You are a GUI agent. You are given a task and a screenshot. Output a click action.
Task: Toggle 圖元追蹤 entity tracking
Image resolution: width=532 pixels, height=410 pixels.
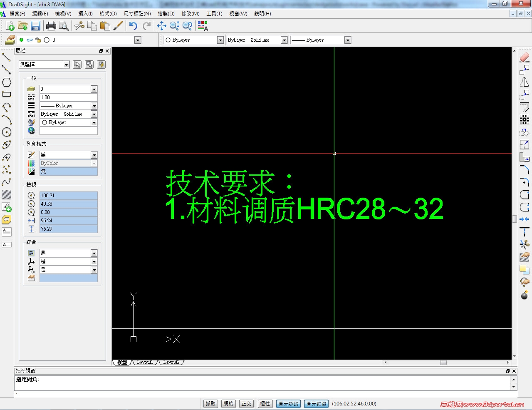tap(317, 404)
